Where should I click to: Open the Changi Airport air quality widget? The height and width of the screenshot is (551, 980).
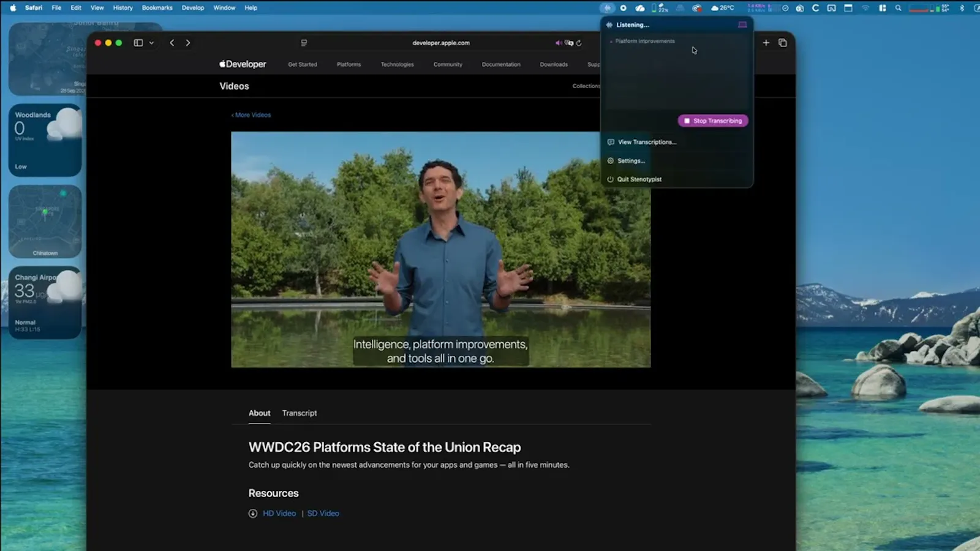coord(45,302)
